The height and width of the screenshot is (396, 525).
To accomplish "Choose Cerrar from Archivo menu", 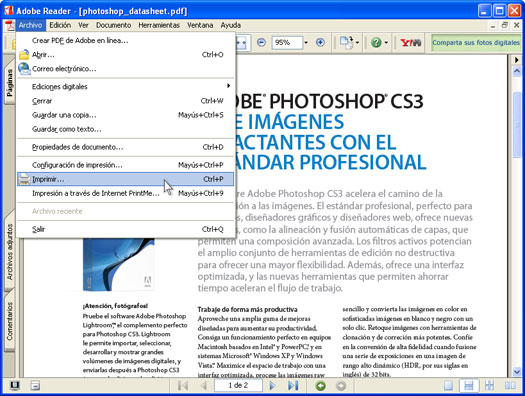I will point(126,101).
